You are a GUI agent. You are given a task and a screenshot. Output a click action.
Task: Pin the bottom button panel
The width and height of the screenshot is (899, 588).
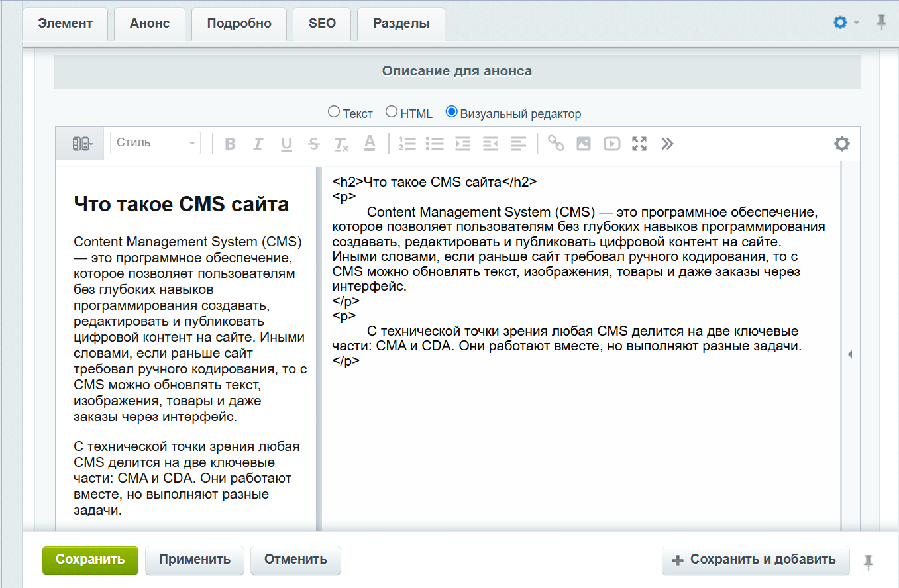point(869,563)
